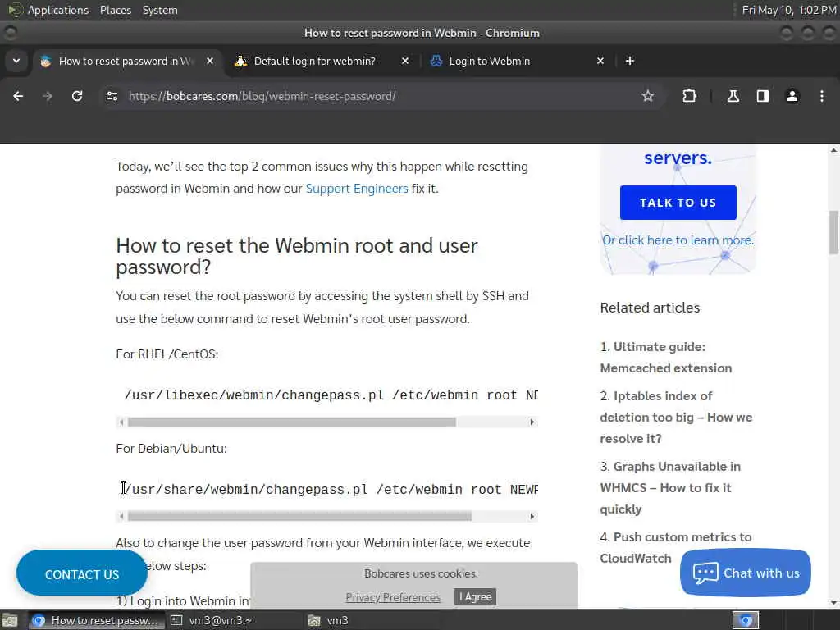Click the RHEL code block horizontal scrollbar
Screen dimensions: 840x630
[x=292, y=422]
